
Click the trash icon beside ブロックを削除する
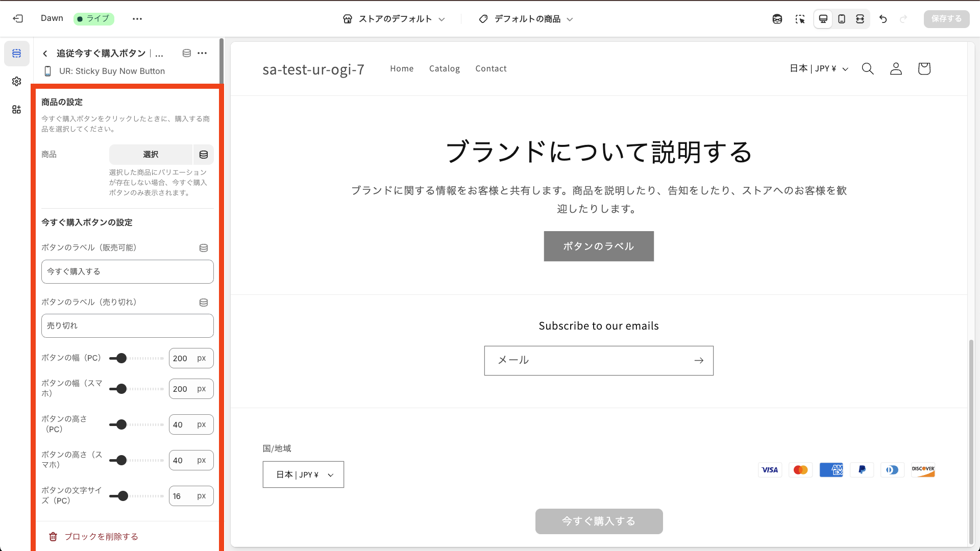click(x=53, y=536)
